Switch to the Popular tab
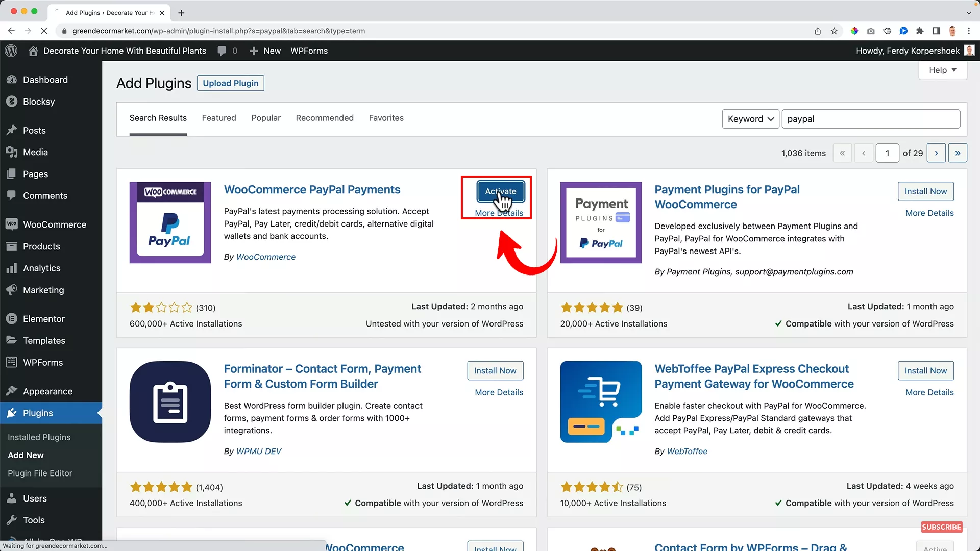980x551 pixels. (266, 118)
